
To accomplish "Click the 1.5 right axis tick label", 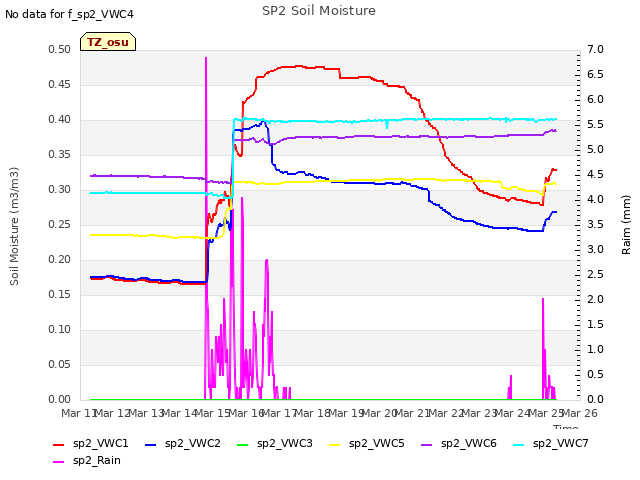I will [595, 325].
